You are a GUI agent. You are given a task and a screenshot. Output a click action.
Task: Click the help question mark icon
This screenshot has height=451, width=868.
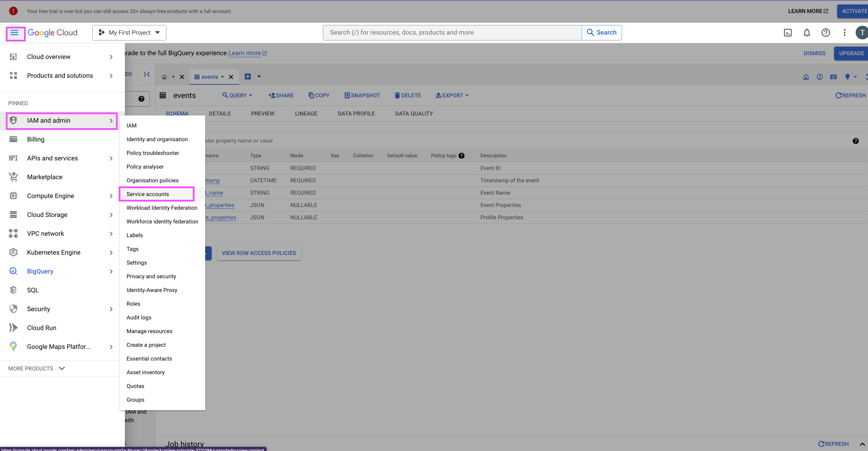point(825,33)
